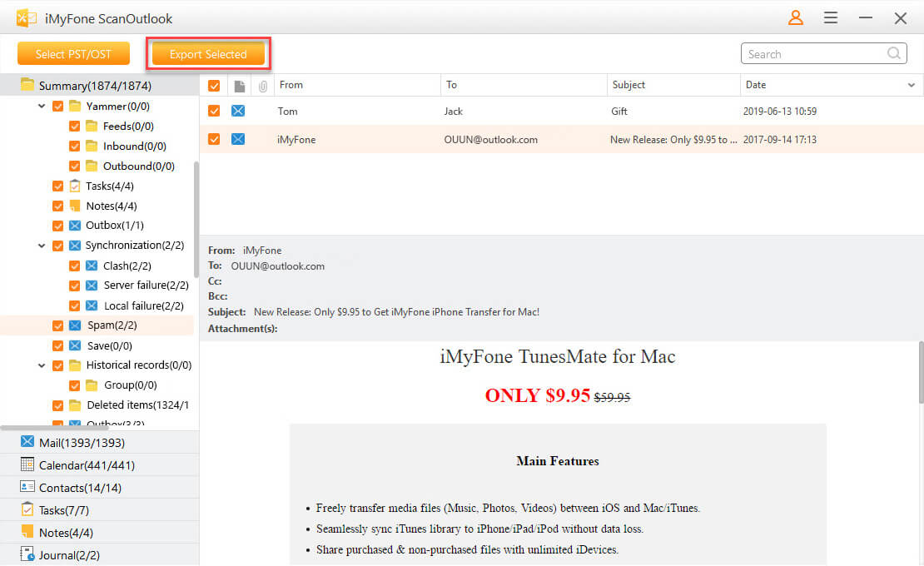Open the Date column sort dropdown arrow

(911, 85)
